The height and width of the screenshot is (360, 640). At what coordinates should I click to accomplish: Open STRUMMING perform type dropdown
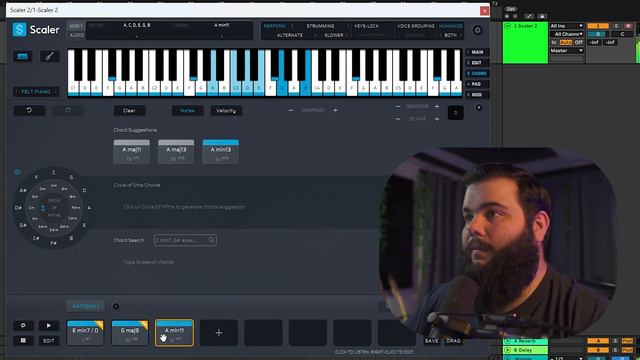pyautogui.click(x=320, y=26)
